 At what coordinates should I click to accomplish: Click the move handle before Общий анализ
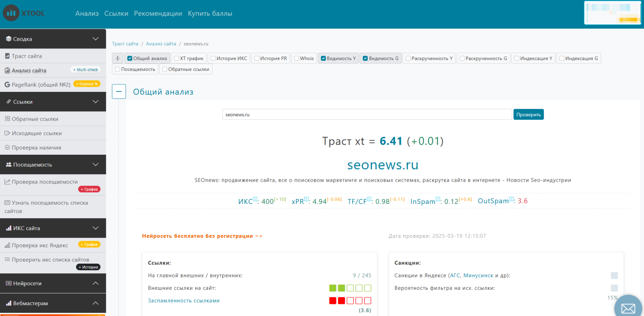118,58
